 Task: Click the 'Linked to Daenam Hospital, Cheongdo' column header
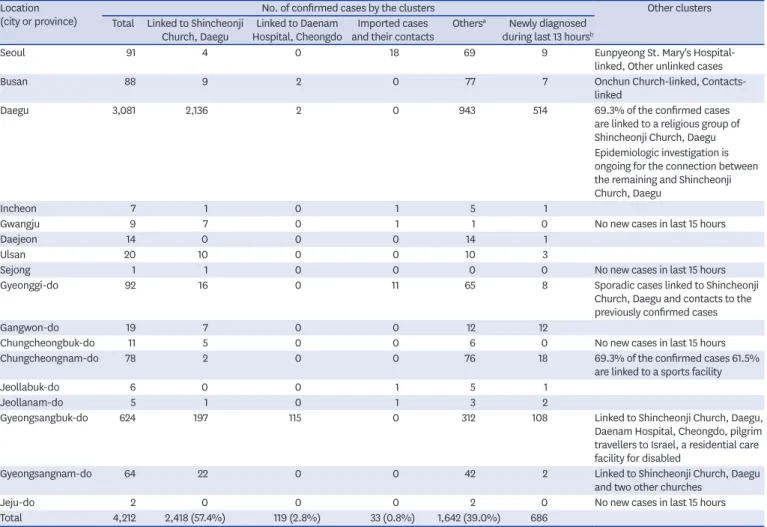(x=297, y=30)
